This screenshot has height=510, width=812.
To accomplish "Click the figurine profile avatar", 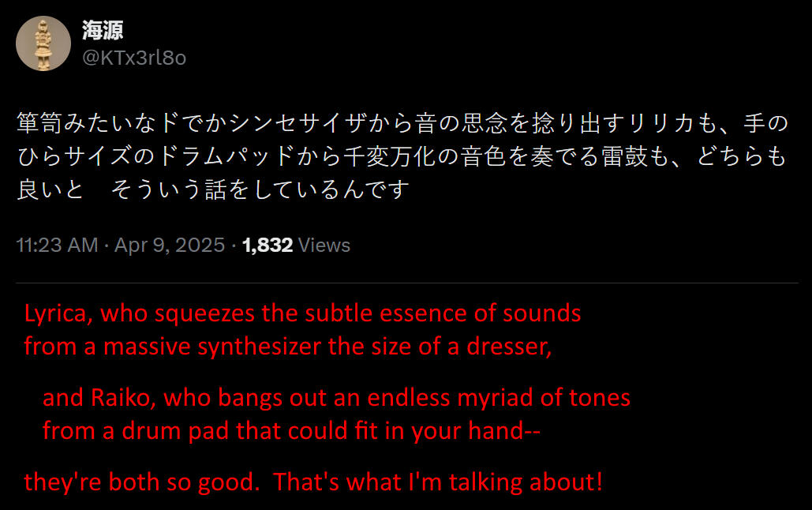I will click(x=43, y=43).
